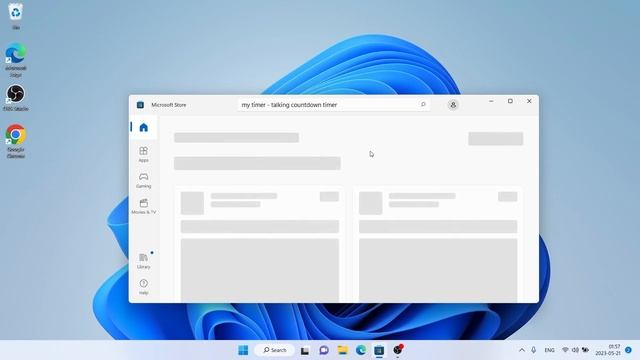Open the Library in the sidebar
Viewport: 640px width, 360px height.
(143, 261)
